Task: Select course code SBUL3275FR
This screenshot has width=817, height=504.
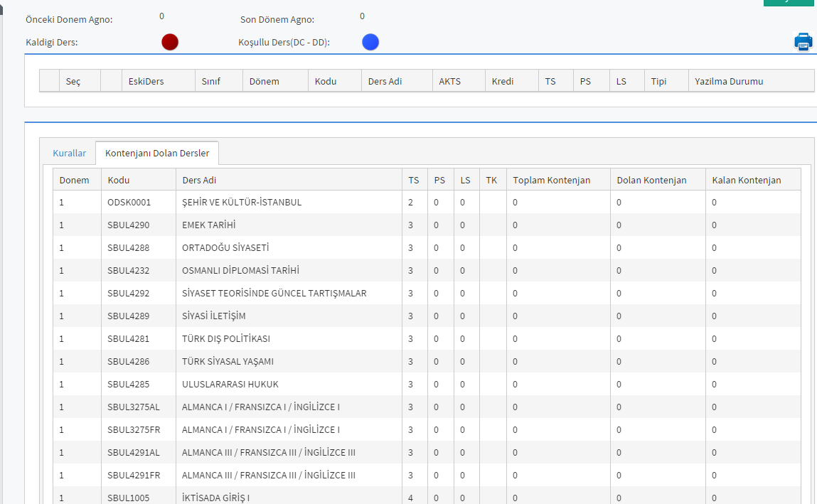Action: click(x=134, y=429)
